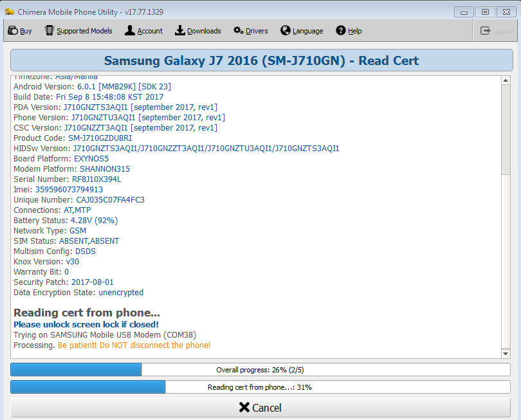Click the Supported Models phone icon
The width and height of the screenshot is (521, 420).
tap(49, 31)
